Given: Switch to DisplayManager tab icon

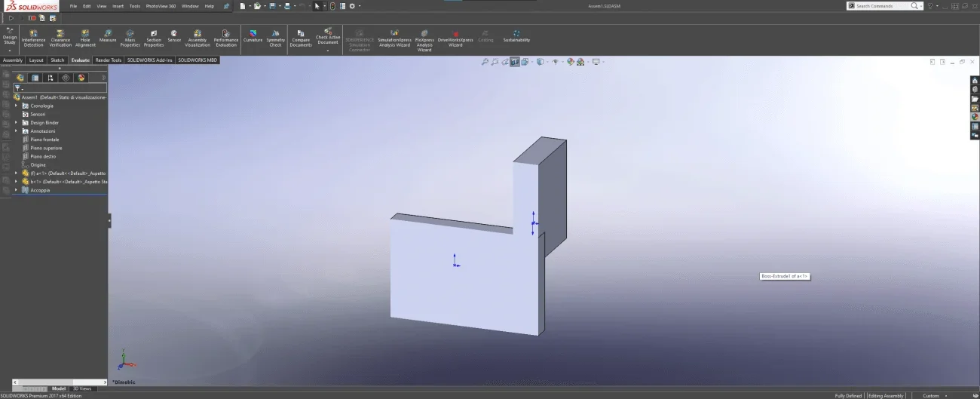Looking at the screenshot, I should (x=81, y=78).
